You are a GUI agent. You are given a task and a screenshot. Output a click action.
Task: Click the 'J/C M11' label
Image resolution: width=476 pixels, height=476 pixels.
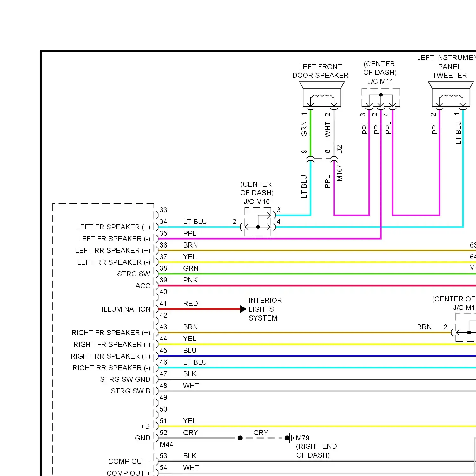point(380,81)
